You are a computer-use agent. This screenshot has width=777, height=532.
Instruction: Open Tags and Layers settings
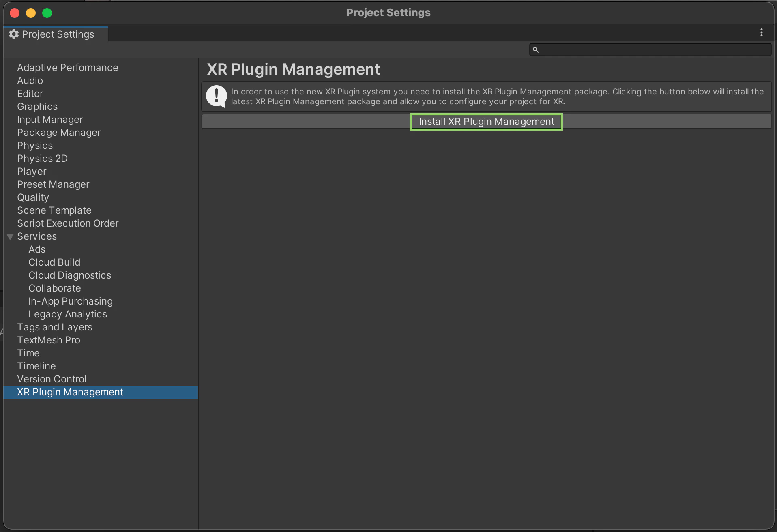click(x=55, y=327)
